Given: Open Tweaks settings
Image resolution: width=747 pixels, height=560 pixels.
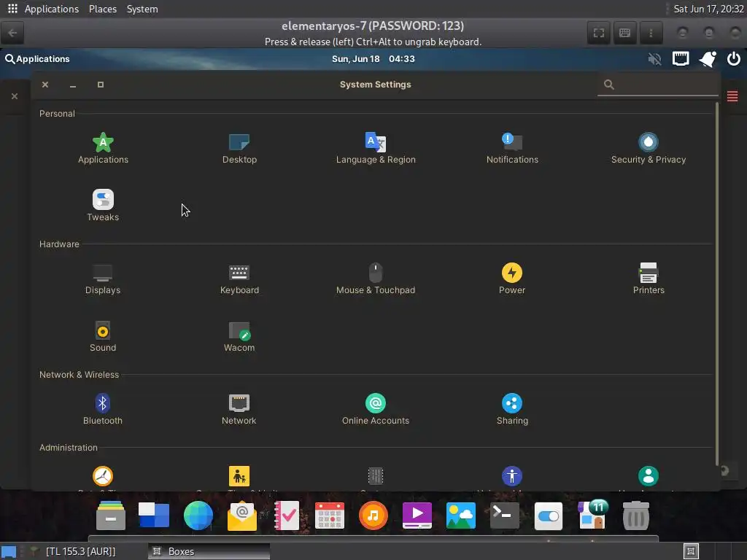Looking at the screenshot, I should pos(103,200).
